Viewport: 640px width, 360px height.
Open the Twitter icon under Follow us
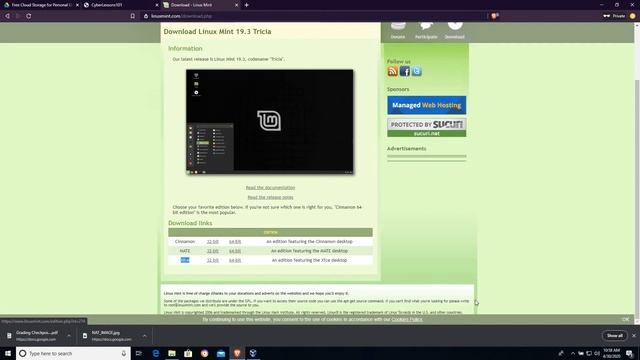(x=416, y=71)
